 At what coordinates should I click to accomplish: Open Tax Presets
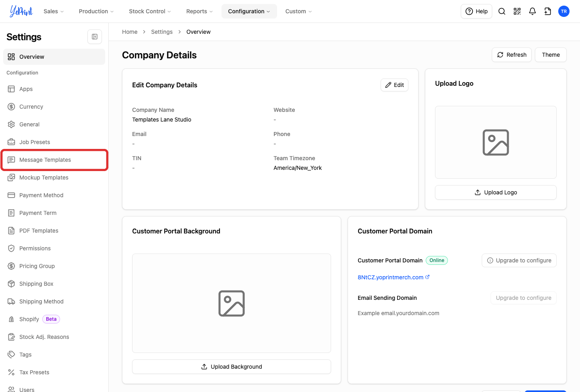pyautogui.click(x=54, y=372)
